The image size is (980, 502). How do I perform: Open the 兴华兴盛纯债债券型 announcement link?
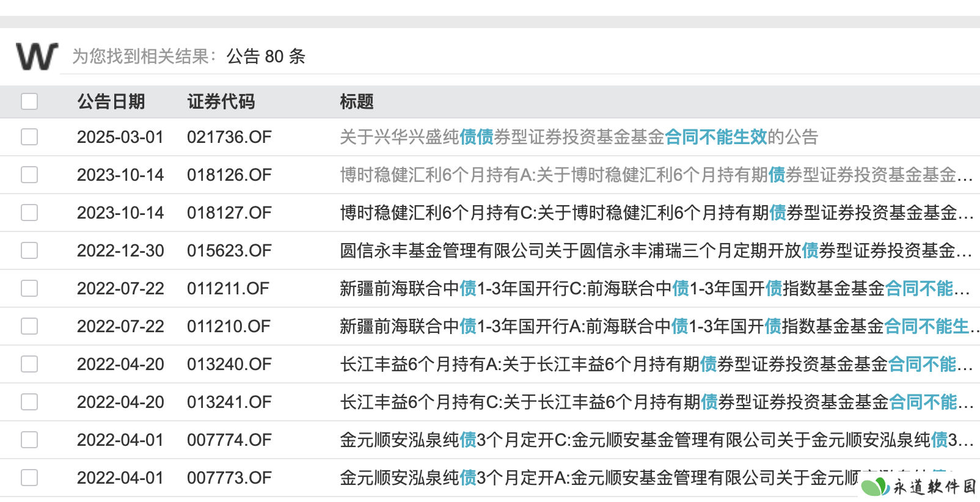[x=579, y=137]
